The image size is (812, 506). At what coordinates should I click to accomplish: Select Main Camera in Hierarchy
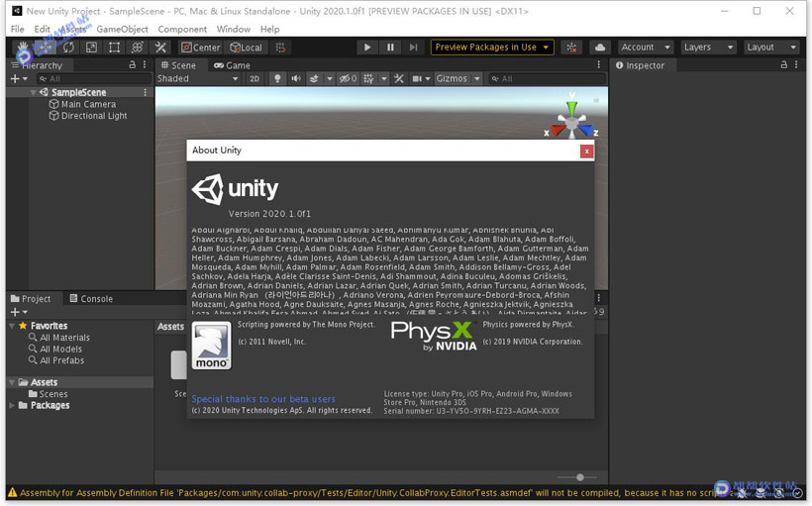[x=82, y=104]
